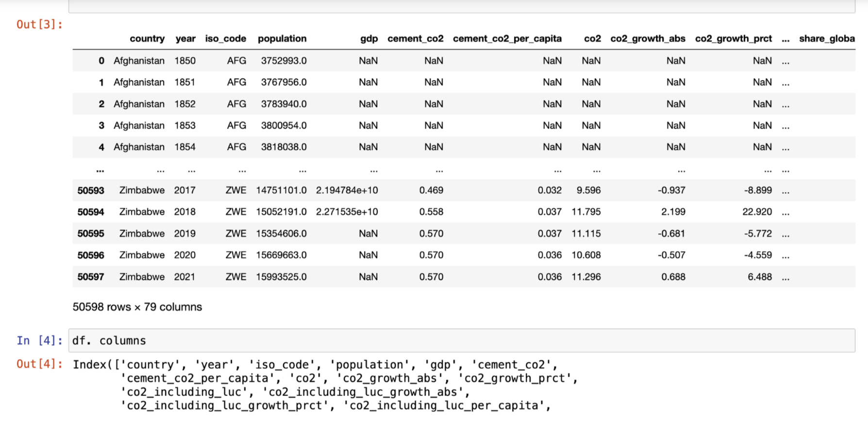Click the 'year' column header
The width and height of the screenshot is (868, 431).
(x=185, y=39)
